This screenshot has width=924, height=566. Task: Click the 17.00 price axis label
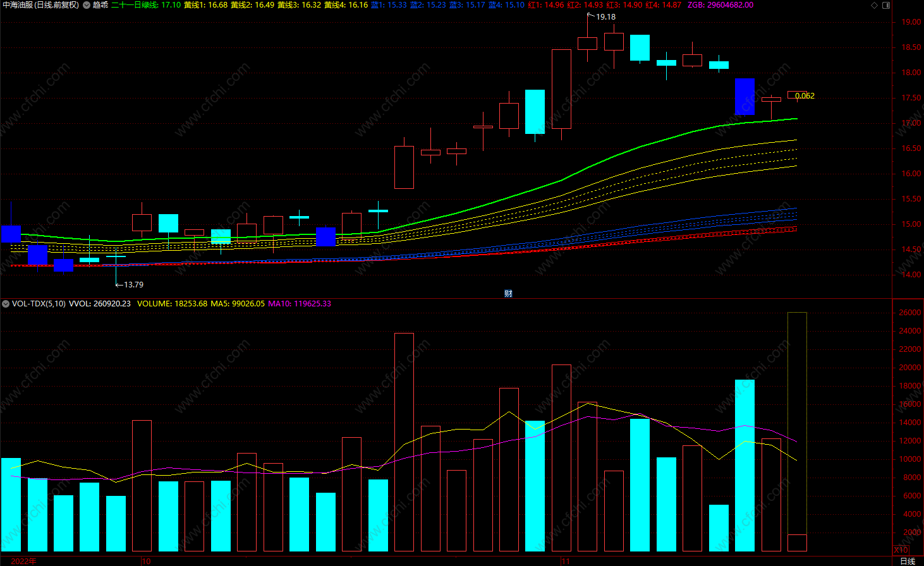pos(911,123)
